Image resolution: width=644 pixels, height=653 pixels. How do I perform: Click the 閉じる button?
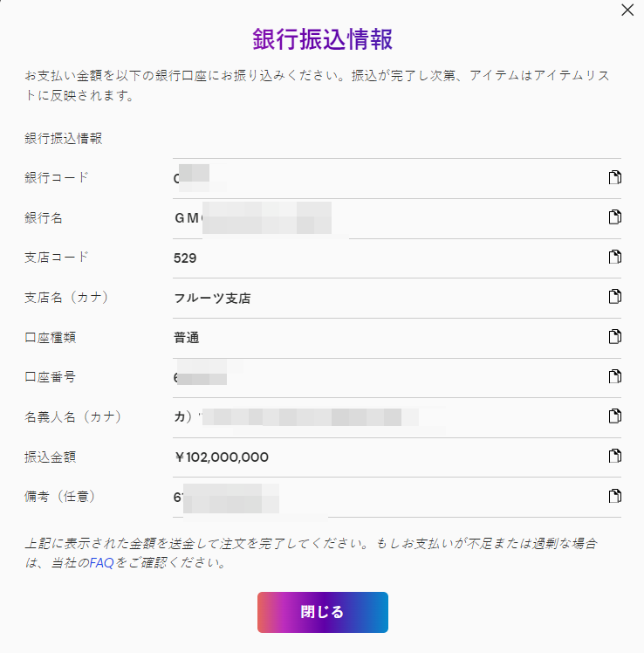(x=323, y=612)
